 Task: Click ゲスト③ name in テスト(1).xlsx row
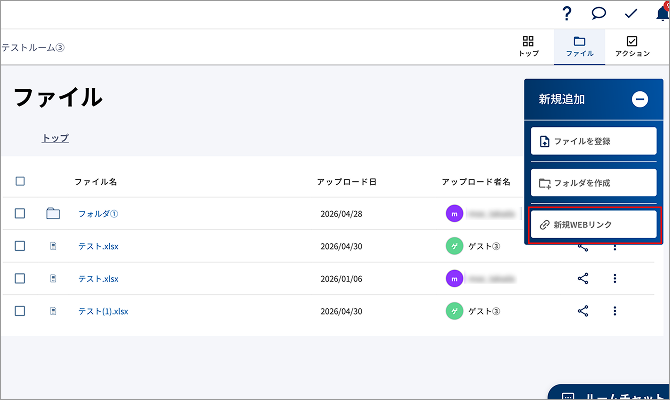click(484, 311)
